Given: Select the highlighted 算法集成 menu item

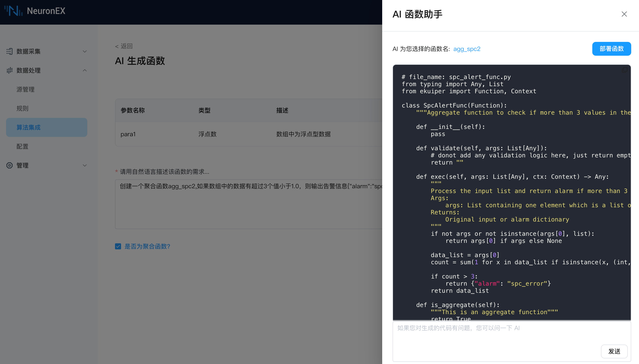Looking at the screenshot, I should point(29,127).
